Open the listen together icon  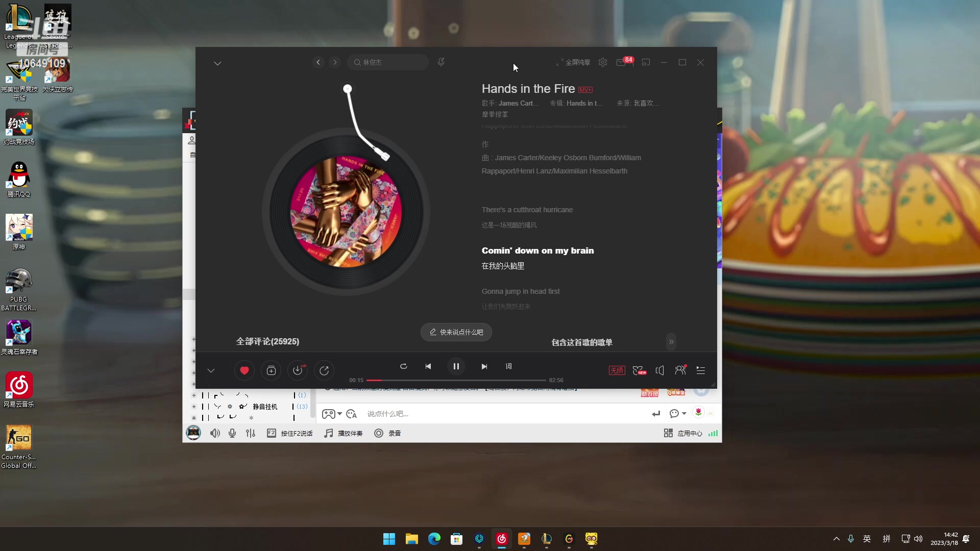(680, 370)
